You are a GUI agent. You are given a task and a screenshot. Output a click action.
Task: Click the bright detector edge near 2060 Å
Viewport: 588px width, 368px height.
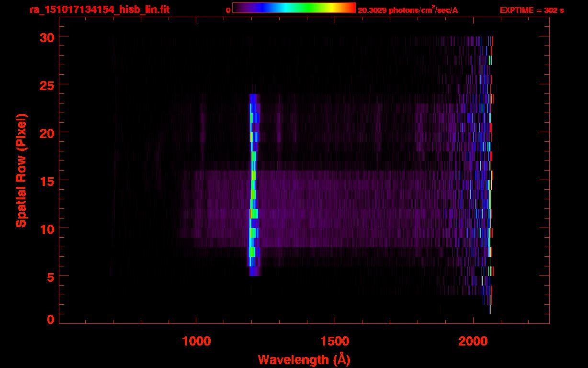(490, 175)
